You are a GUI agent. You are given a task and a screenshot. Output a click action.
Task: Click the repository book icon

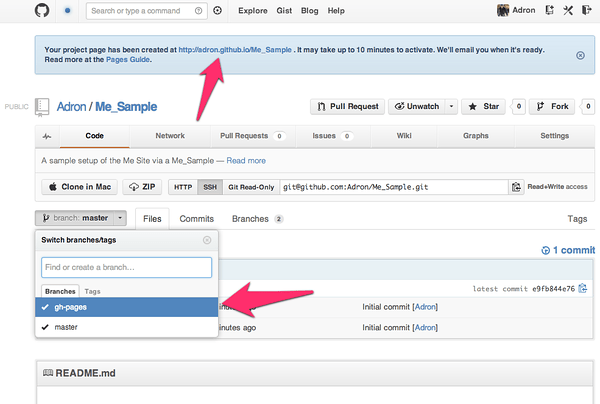(x=42, y=107)
